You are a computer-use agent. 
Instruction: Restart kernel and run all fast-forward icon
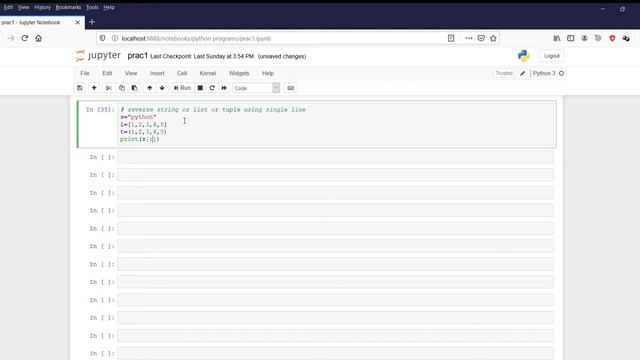tap(224, 88)
